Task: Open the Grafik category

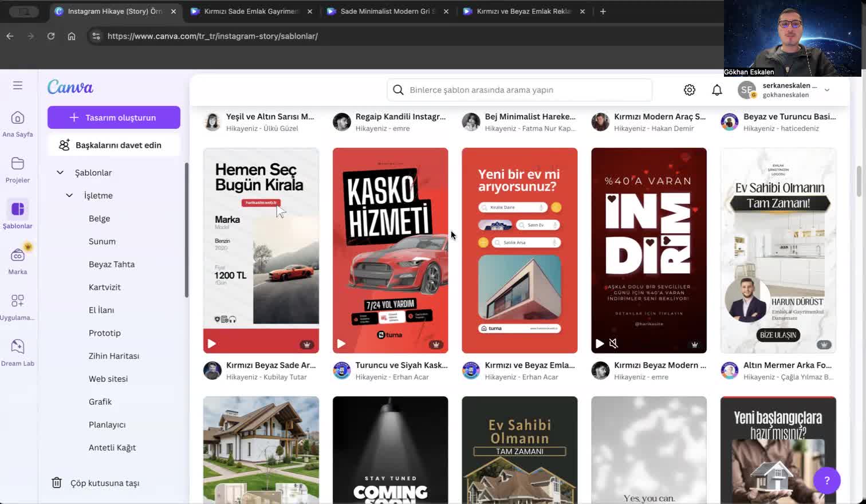Action: click(100, 401)
